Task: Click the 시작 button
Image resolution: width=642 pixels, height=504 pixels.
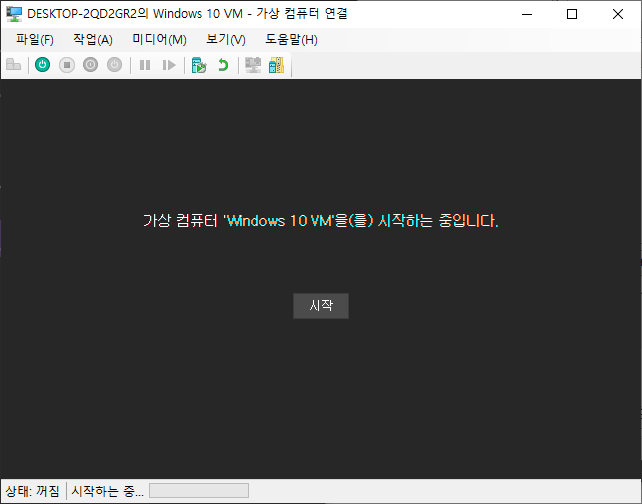Action: pyautogui.click(x=321, y=305)
